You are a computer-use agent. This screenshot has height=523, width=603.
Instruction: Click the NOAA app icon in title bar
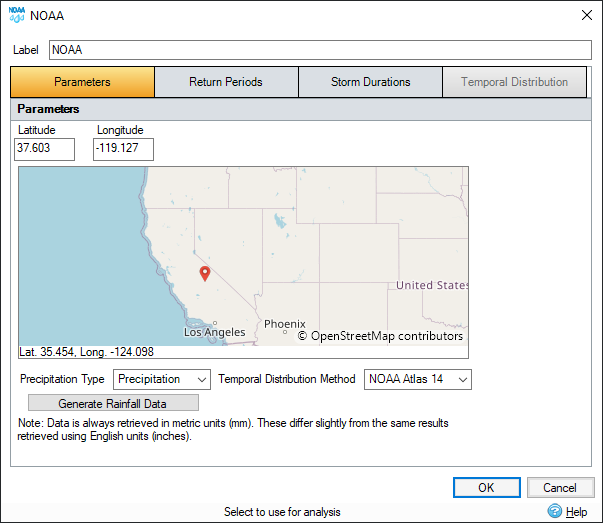(17, 15)
